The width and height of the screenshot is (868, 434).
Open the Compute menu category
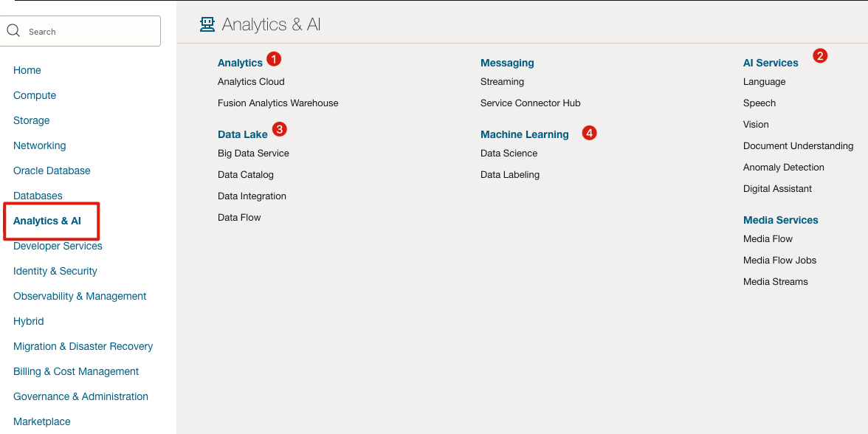point(35,95)
